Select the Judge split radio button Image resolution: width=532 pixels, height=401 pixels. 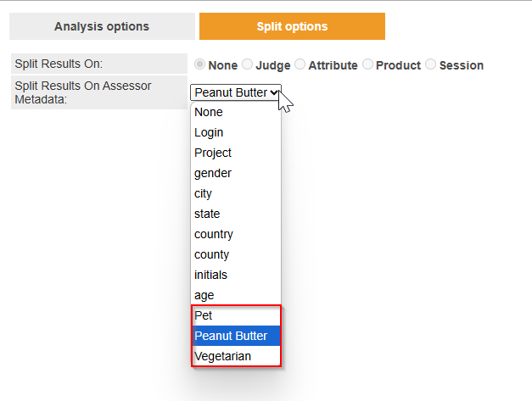(x=248, y=64)
